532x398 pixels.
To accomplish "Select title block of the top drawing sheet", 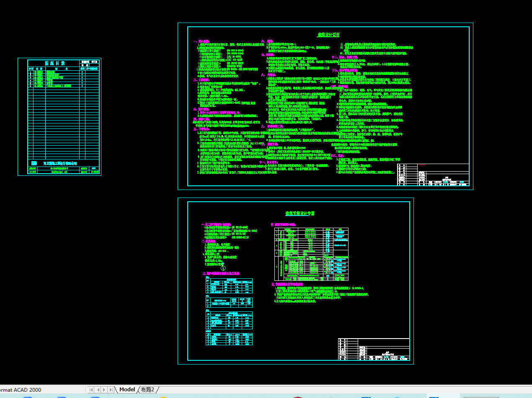I will coord(433,175).
